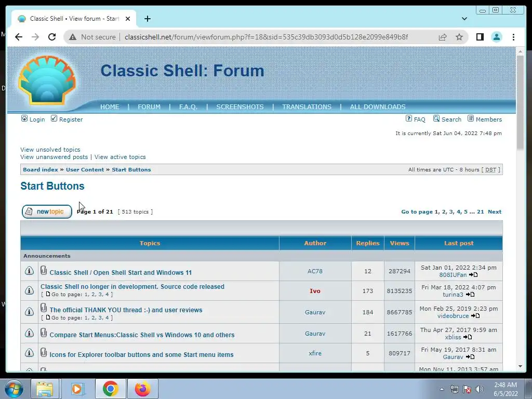Screen dimensions: 532x399
Task: Close the Classic Shell forum tab
Action: pyautogui.click(x=128, y=19)
